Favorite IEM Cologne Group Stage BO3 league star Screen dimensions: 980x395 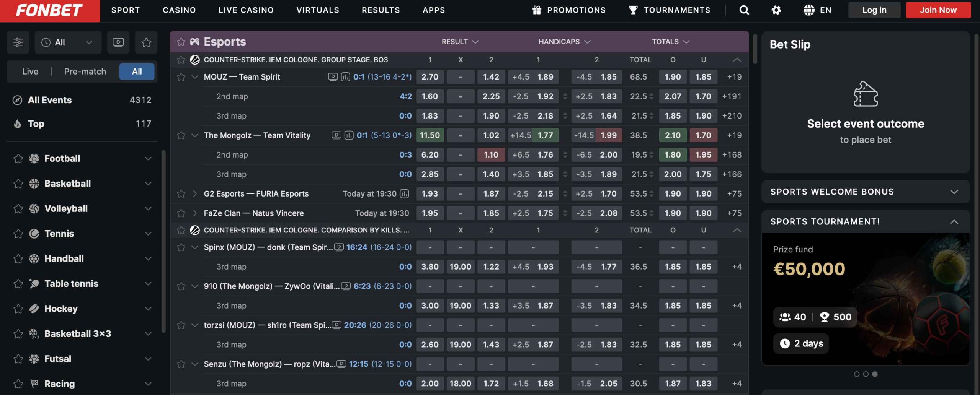click(181, 60)
